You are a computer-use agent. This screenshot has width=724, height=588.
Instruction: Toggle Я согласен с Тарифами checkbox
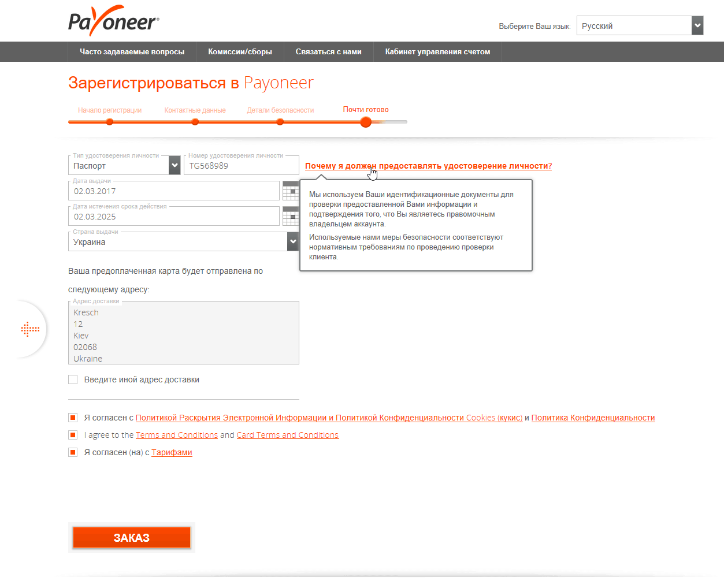[x=73, y=452]
